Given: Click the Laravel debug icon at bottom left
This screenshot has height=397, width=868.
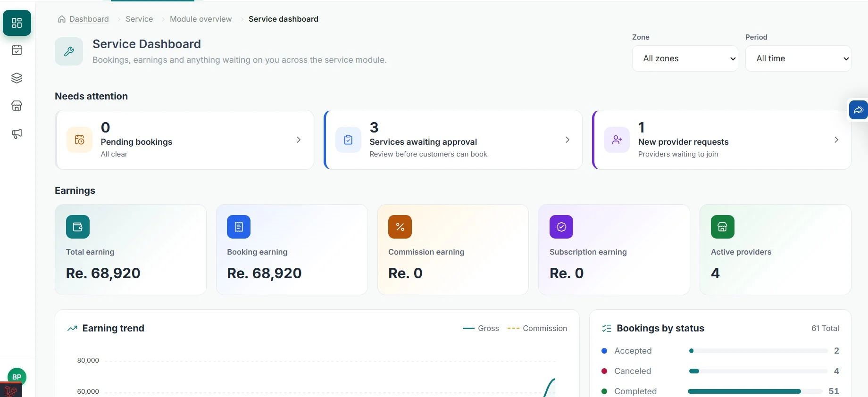Looking at the screenshot, I should pyautogui.click(x=11, y=390).
